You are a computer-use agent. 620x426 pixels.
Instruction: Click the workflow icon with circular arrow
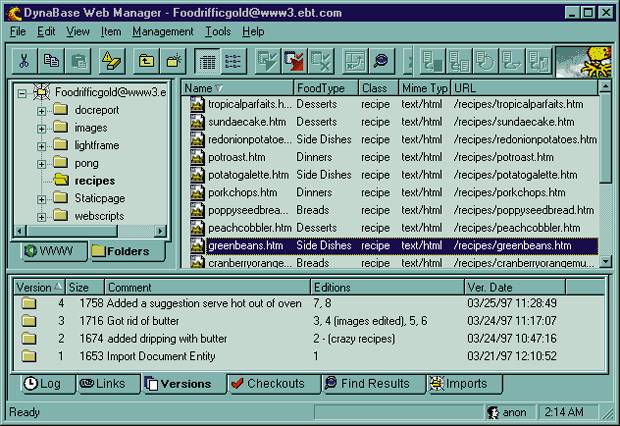pos(486,61)
